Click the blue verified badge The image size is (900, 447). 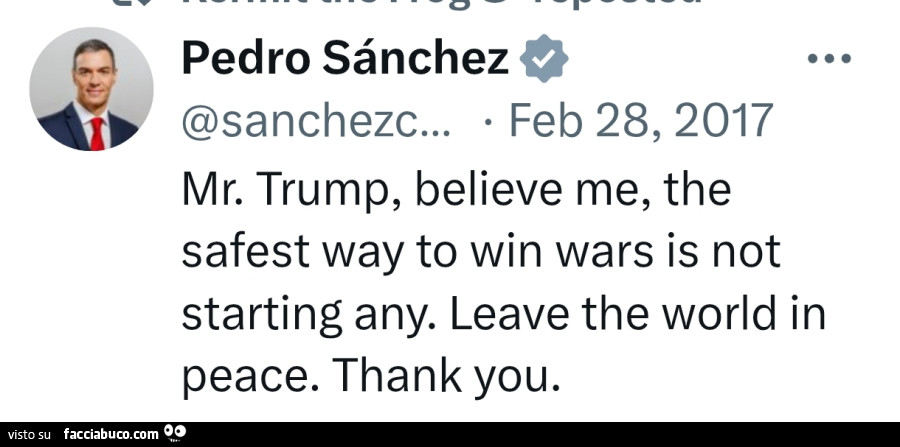545,59
